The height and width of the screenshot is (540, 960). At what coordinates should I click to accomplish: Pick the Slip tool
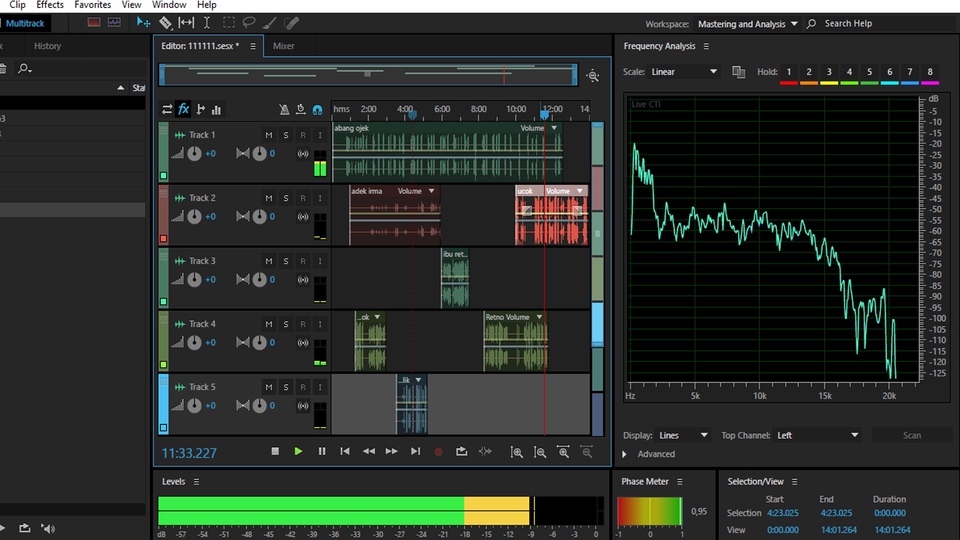[186, 22]
